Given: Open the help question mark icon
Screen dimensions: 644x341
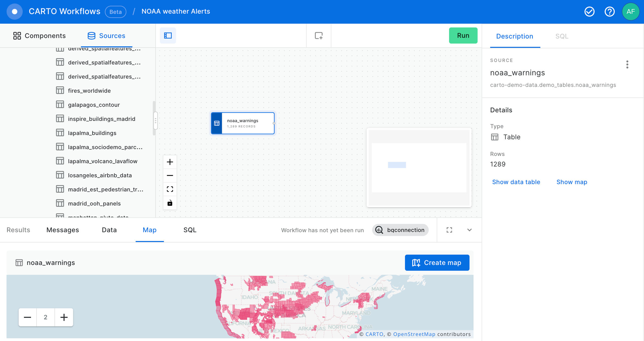Looking at the screenshot, I should (609, 11).
